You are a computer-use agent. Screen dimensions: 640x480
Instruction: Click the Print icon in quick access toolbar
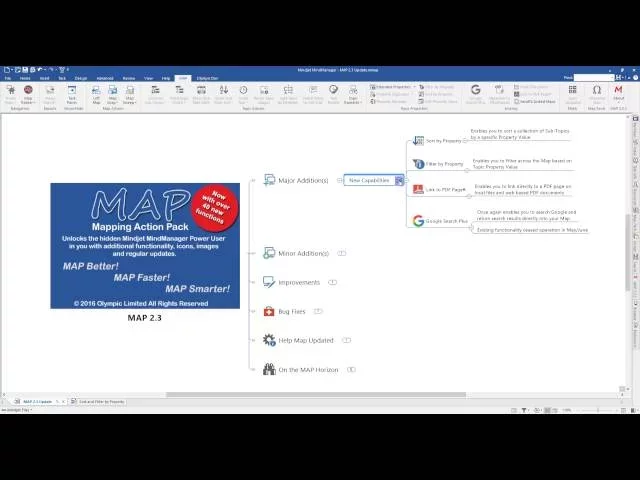(32, 70)
